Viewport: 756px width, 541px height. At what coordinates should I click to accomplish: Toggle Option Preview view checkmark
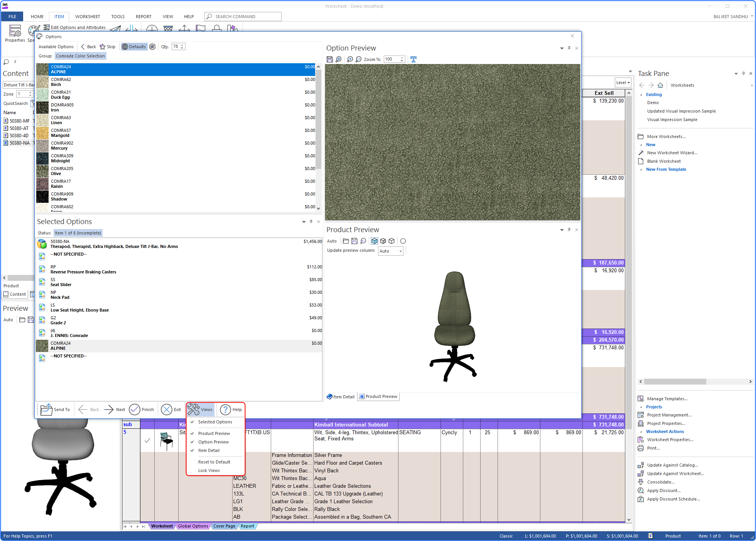[192, 442]
